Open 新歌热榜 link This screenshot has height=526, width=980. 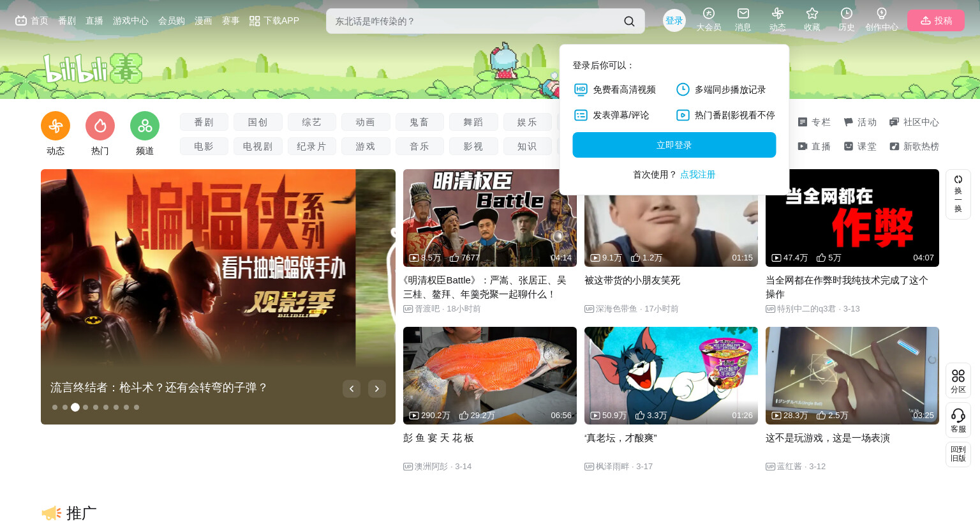point(914,146)
